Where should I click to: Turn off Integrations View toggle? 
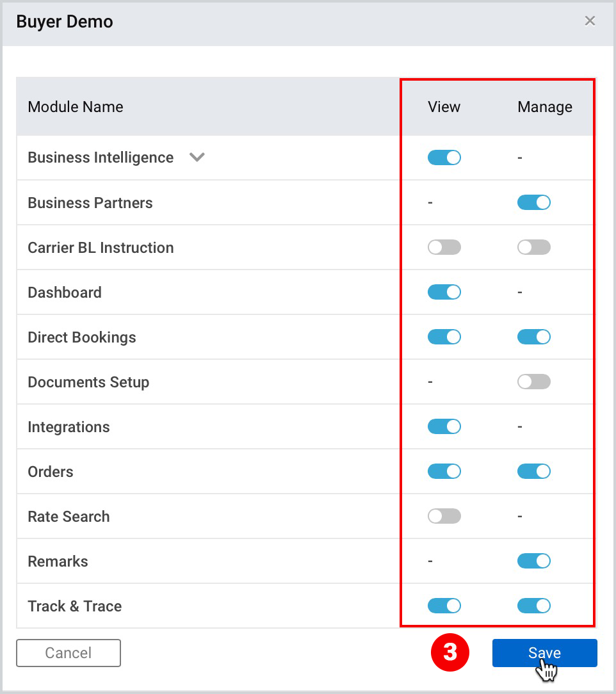444,426
